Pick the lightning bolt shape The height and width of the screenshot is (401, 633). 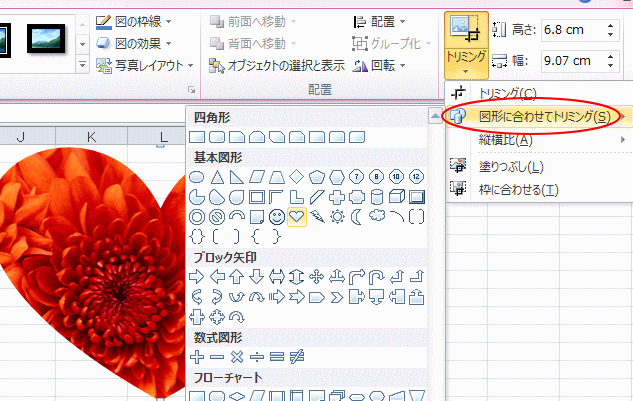coord(317,217)
